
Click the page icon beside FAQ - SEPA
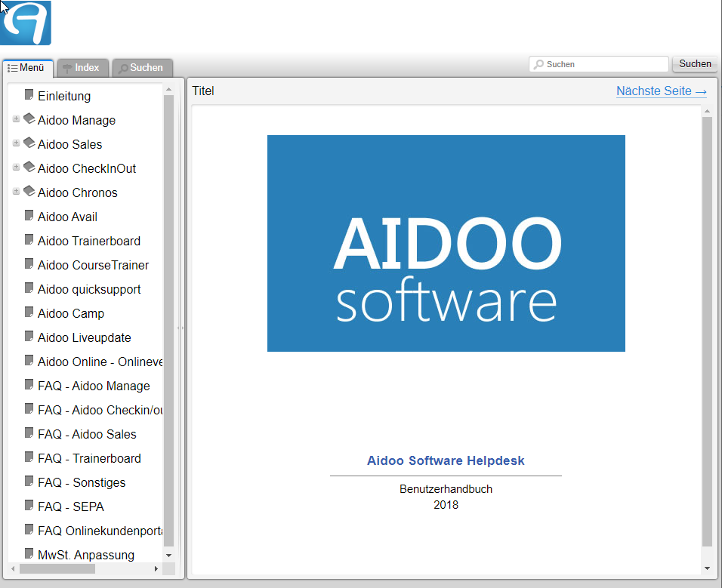coord(29,505)
